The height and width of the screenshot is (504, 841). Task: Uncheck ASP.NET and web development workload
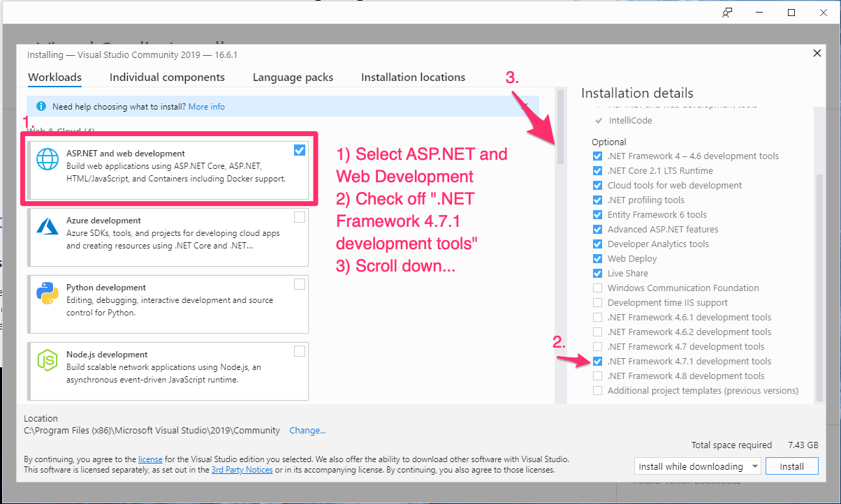[300, 150]
